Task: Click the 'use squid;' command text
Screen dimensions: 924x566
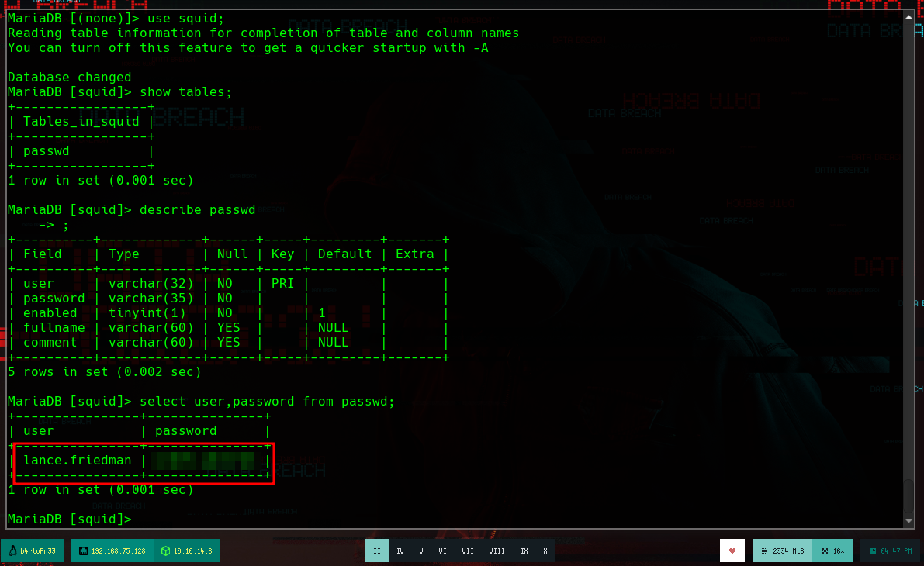Action: tap(185, 19)
